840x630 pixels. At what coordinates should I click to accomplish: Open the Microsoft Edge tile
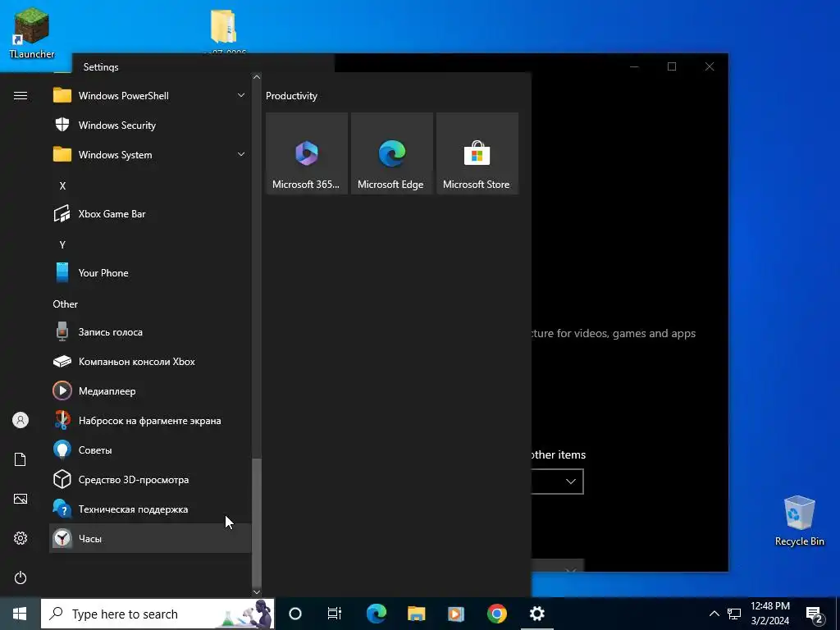(x=391, y=153)
